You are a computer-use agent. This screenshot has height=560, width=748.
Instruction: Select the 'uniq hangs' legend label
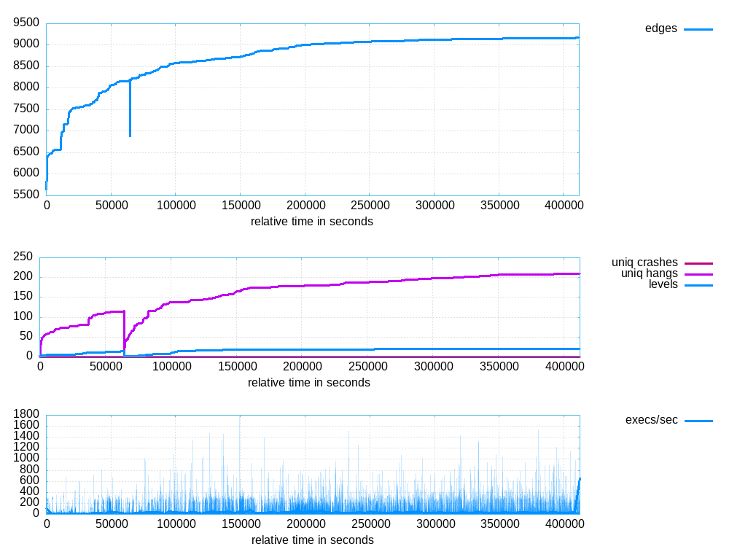[649, 273]
